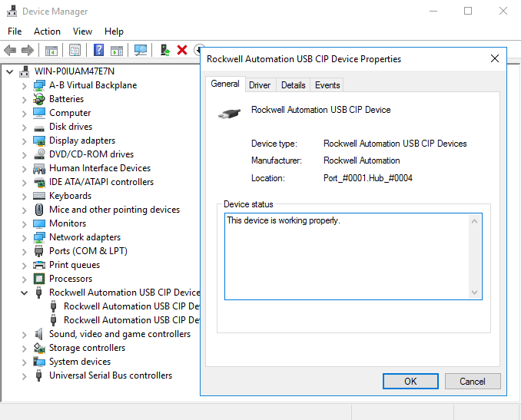Open the View menu
Screen dimensions: 521x420
[x=82, y=31]
